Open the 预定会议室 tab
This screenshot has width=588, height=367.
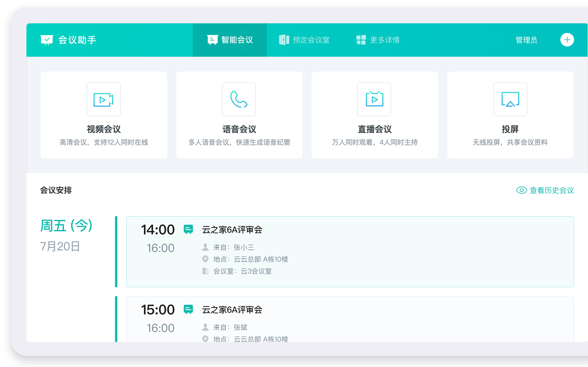(x=304, y=40)
